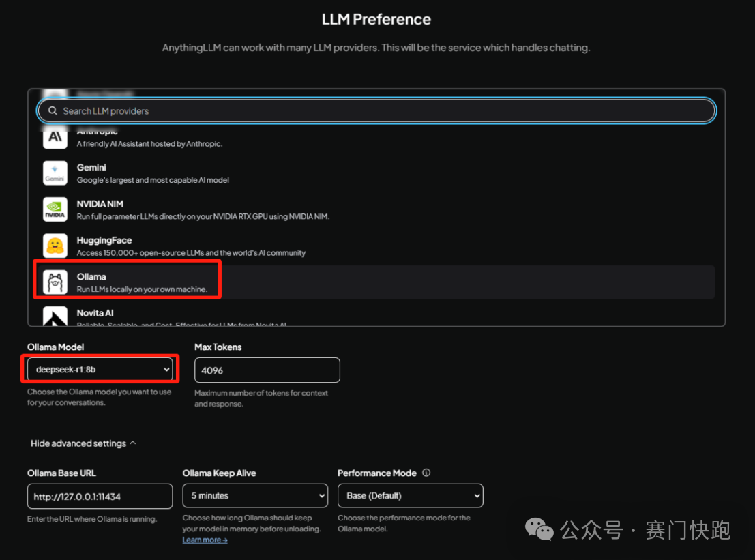The width and height of the screenshot is (755, 560).
Task: Click the Max Tokens input field
Action: point(267,370)
